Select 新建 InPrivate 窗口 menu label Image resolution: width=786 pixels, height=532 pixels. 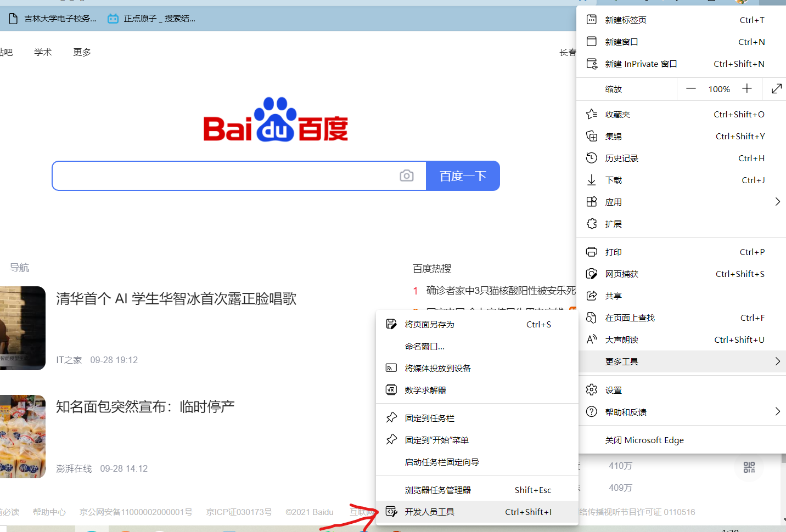coord(641,64)
